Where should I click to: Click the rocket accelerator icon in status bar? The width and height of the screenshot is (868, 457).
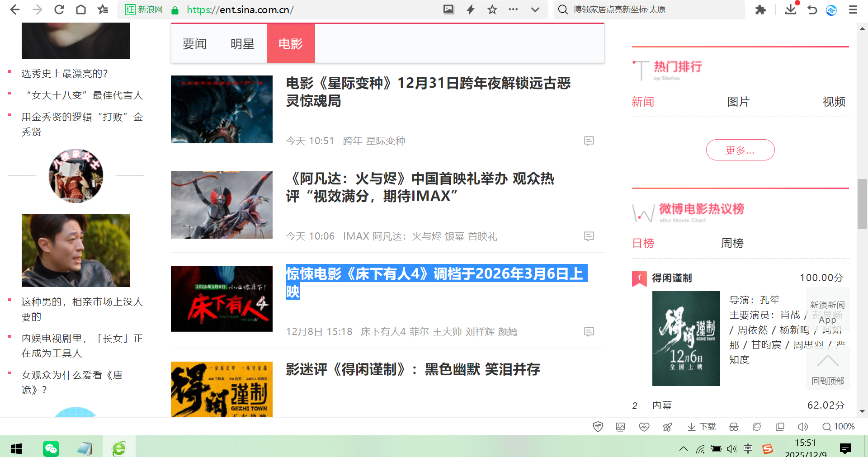(x=667, y=427)
